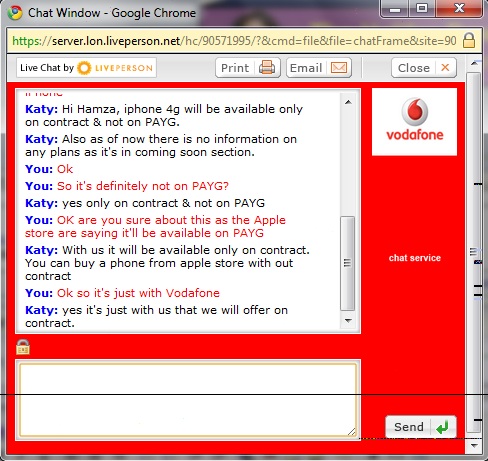
Task: Click the Vodafone logo
Action: coord(414,122)
